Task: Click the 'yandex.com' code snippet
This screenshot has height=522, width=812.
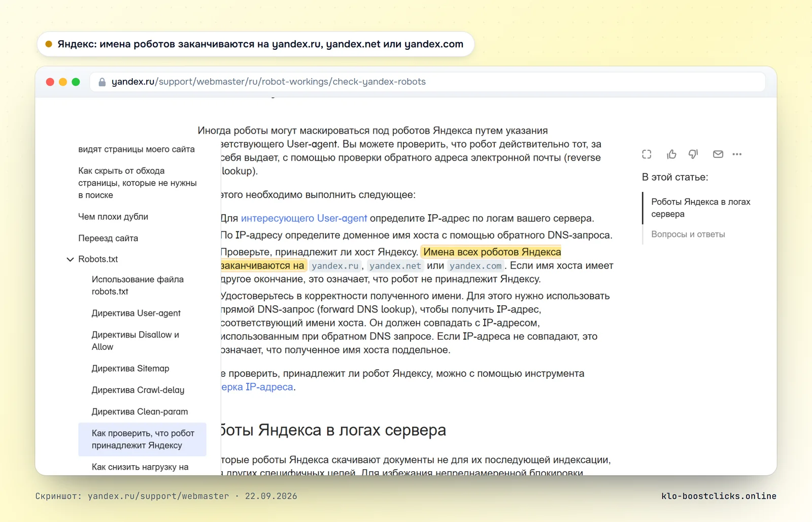Action: [476, 266]
